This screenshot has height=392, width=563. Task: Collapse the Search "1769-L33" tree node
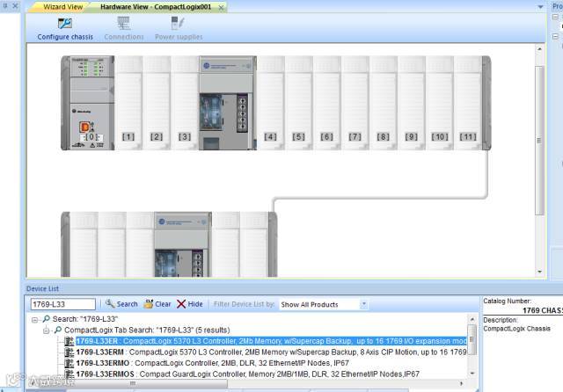click(35, 319)
